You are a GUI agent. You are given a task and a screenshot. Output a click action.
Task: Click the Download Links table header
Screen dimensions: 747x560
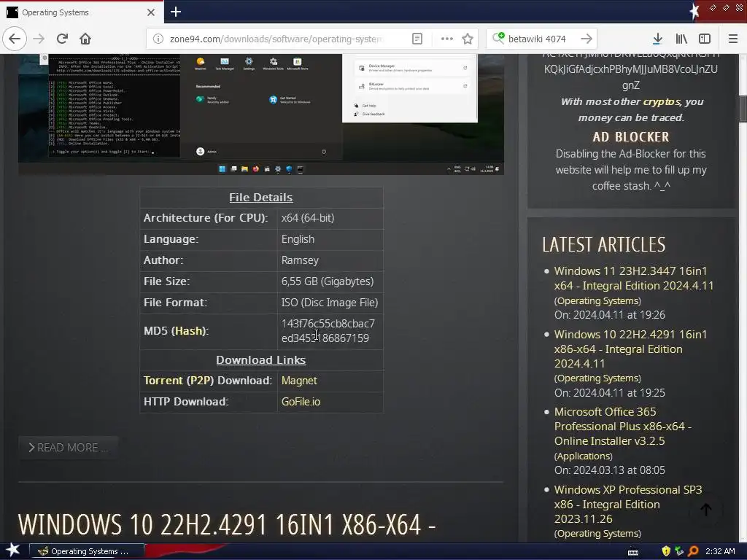click(260, 360)
